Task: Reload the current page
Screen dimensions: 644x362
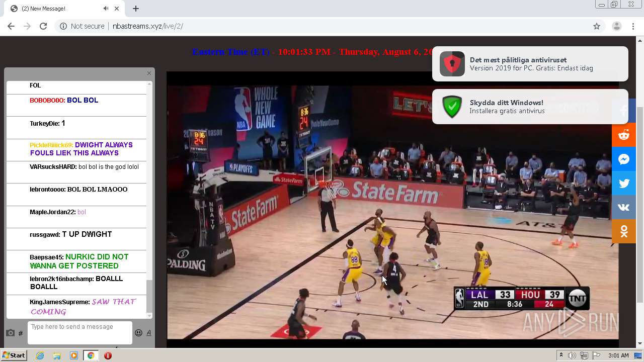Action: coord(43,26)
